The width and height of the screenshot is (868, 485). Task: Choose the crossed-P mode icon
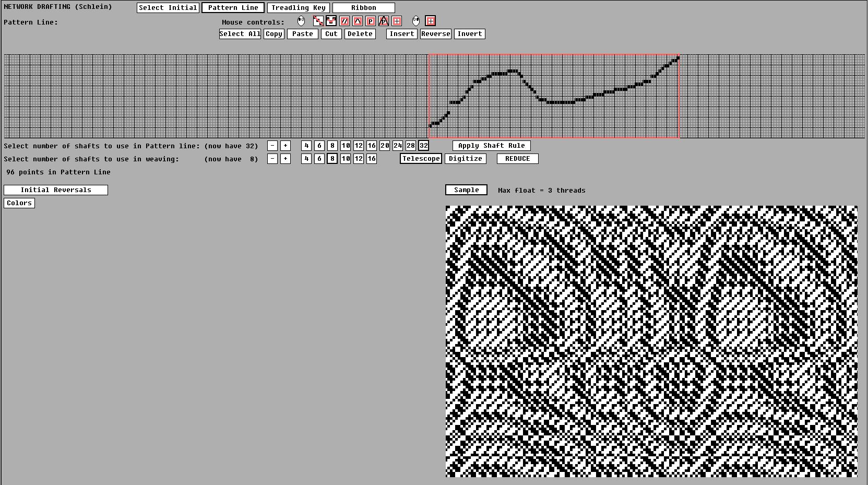[x=383, y=21]
